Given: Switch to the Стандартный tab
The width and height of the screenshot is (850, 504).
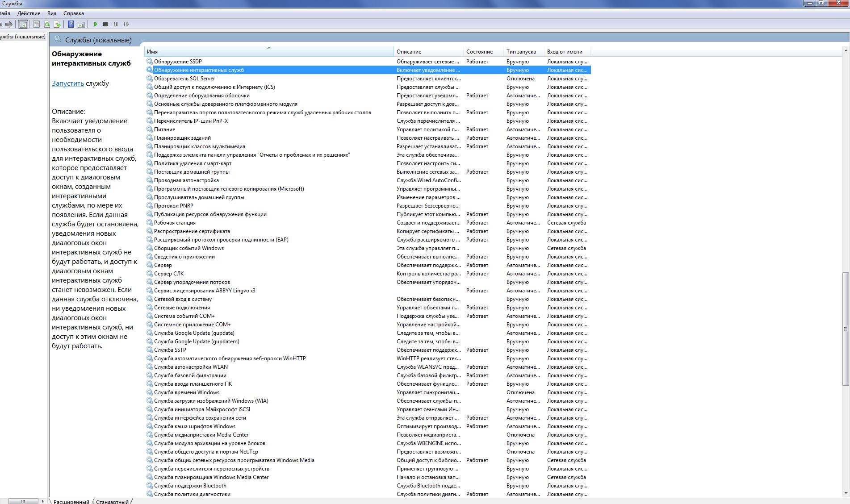Looking at the screenshot, I should click(112, 501).
